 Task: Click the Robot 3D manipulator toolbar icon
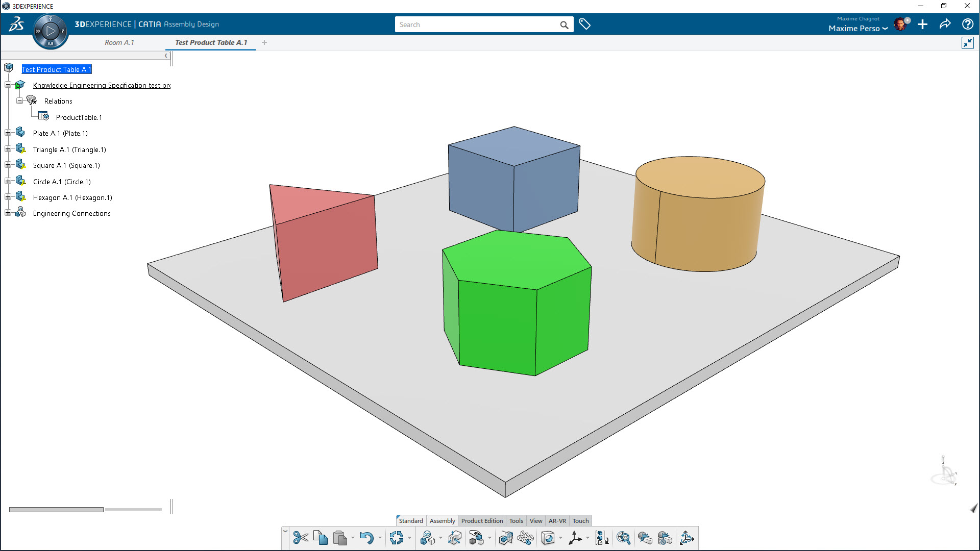coord(687,538)
